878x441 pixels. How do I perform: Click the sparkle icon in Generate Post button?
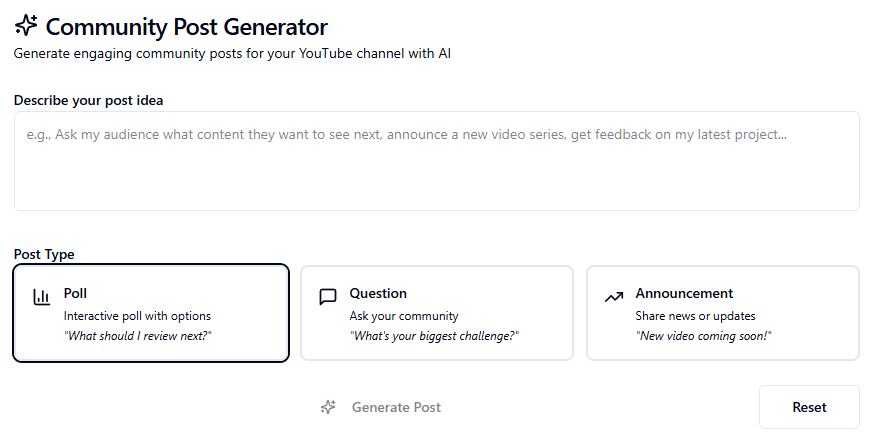[x=328, y=407]
